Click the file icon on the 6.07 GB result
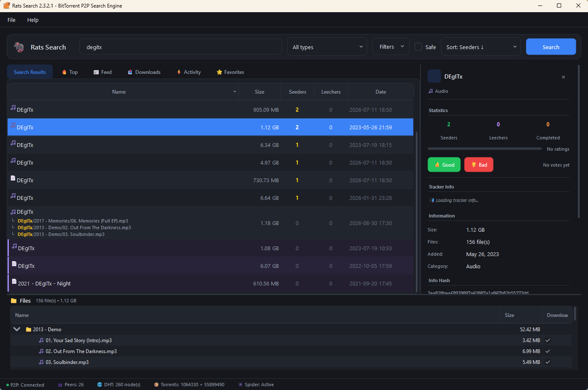Screen dimensions: 588x390 14,264
